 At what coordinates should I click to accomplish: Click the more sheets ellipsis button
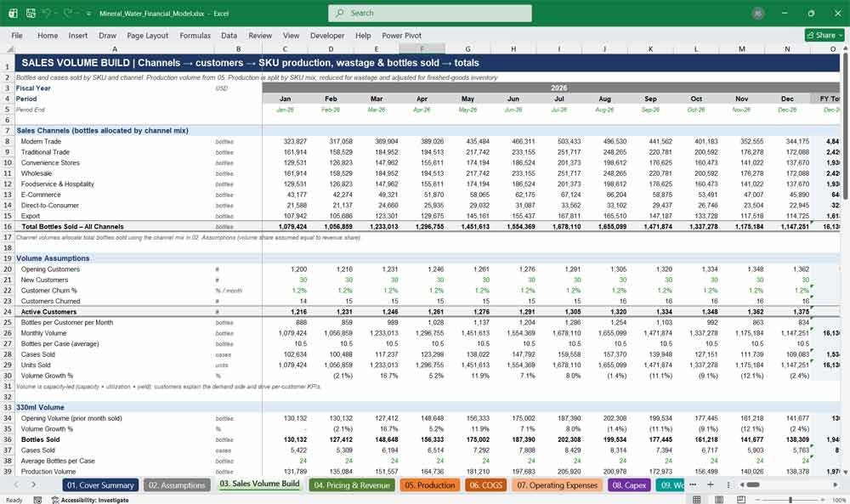pyautogui.click(x=693, y=484)
